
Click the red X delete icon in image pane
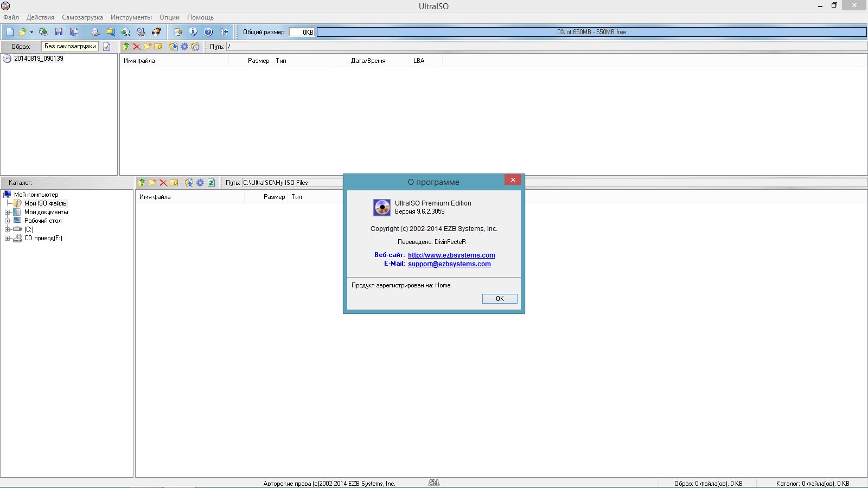pyautogui.click(x=137, y=47)
